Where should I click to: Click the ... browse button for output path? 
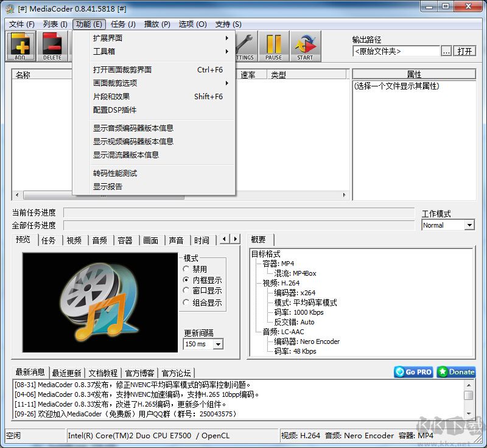(x=446, y=51)
